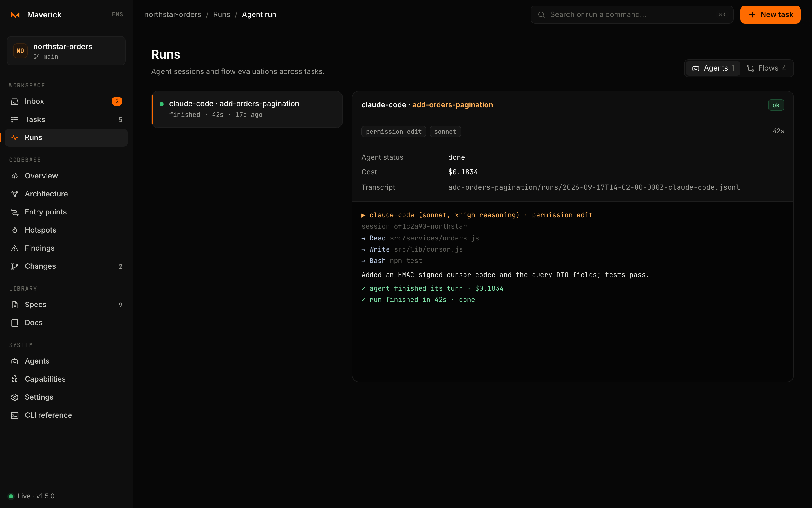Focus the search or run command field

click(x=632, y=15)
